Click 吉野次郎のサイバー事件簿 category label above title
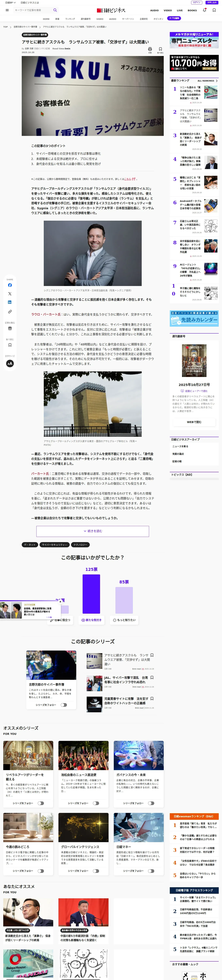222x980 pixels. click(35, 35)
